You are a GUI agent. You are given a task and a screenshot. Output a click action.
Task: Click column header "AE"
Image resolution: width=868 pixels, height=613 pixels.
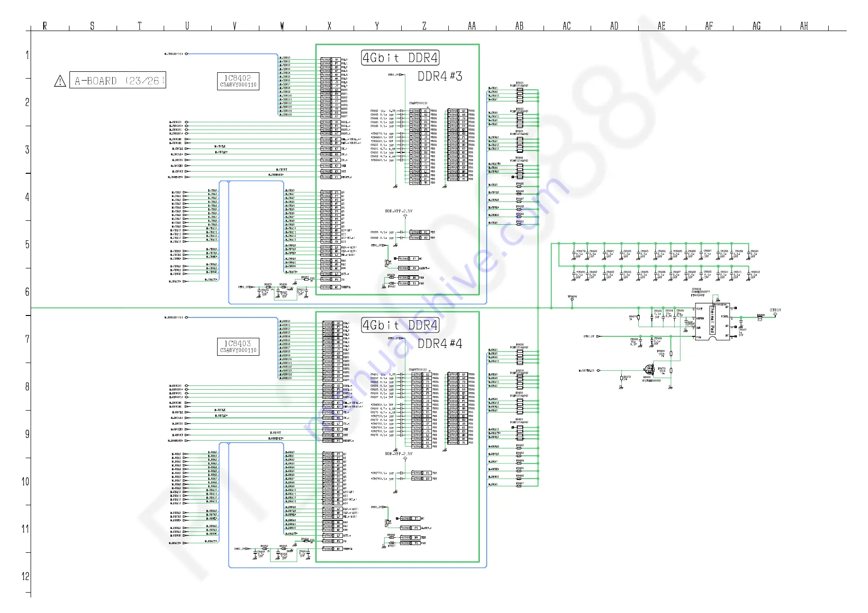tap(662, 26)
